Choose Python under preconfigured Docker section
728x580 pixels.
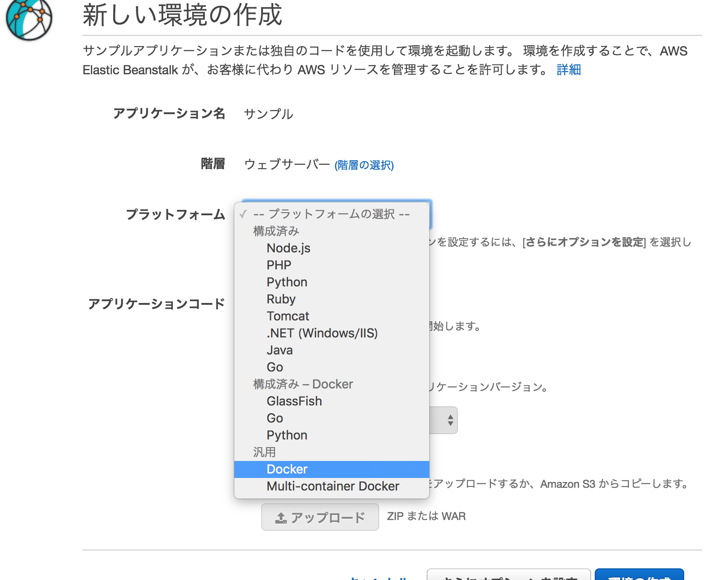331,435
